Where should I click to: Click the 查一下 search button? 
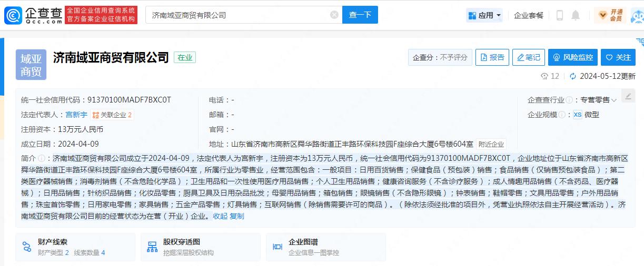tap(360, 15)
